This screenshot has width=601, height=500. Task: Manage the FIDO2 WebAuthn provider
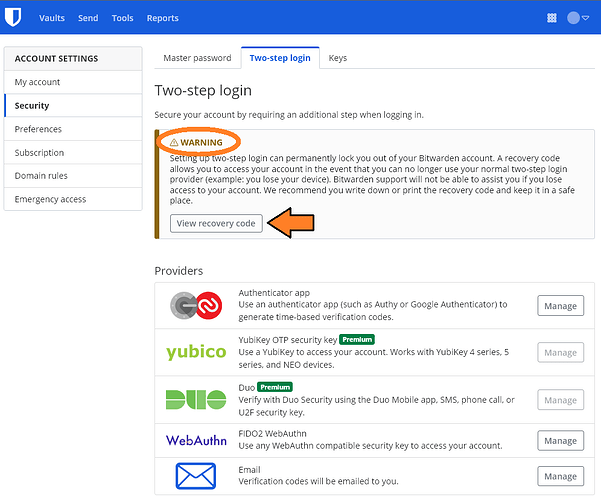click(560, 441)
